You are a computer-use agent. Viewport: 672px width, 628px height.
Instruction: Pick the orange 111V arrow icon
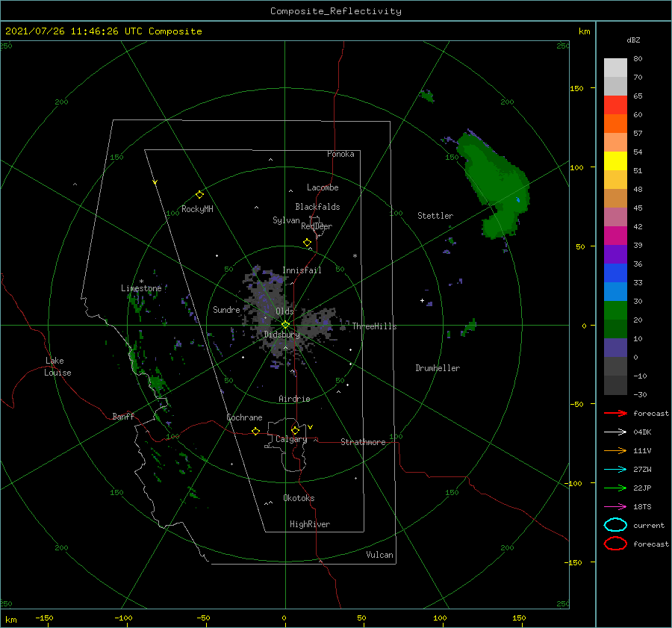[615, 450]
